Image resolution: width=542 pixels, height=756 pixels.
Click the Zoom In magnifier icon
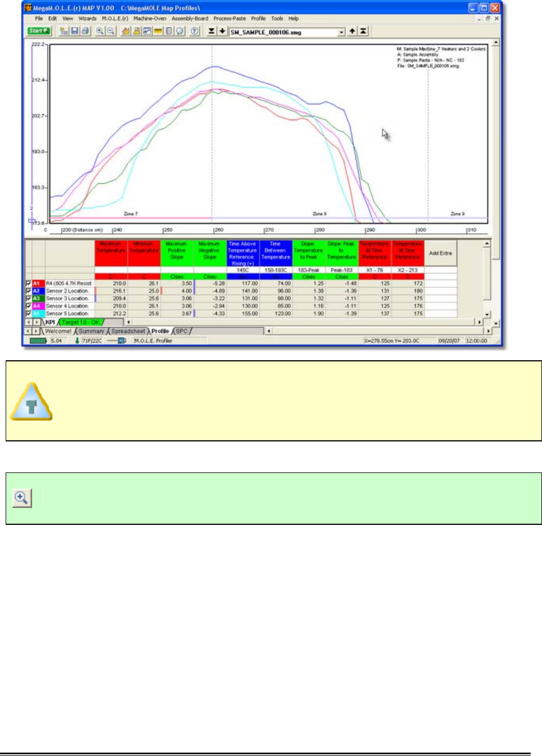pyautogui.click(x=100, y=31)
